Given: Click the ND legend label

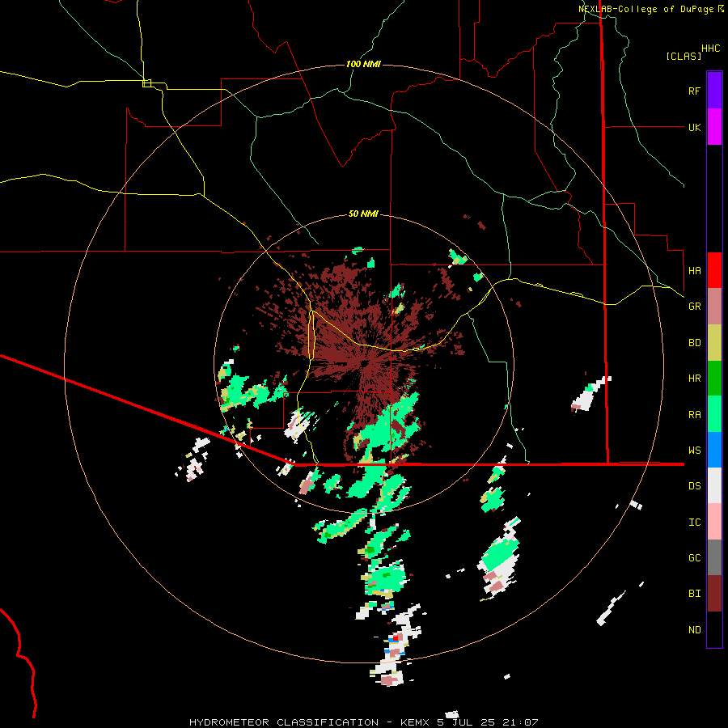Looking at the screenshot, I should (x=694, y=630).
